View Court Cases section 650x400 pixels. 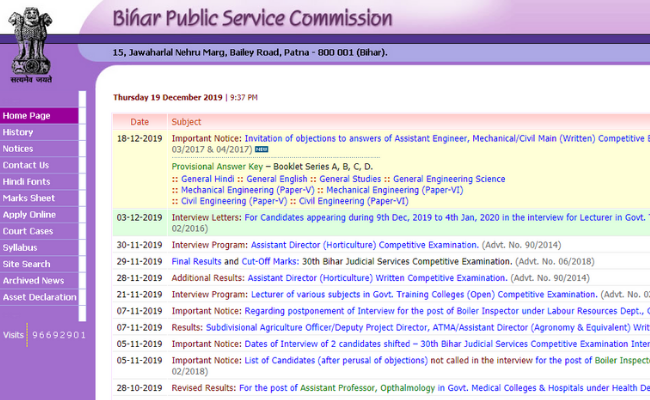click(x=28, y=231)
